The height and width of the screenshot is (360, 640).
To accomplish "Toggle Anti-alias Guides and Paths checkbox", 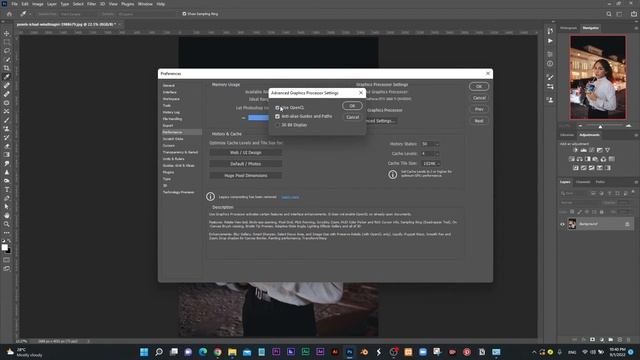I will [x=278, y=116].
